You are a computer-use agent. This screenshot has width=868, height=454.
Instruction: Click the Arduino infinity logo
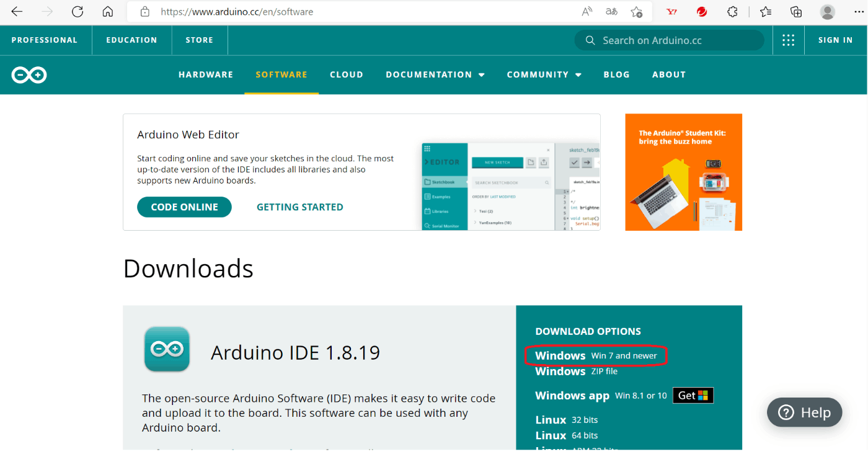coord(29,75)
